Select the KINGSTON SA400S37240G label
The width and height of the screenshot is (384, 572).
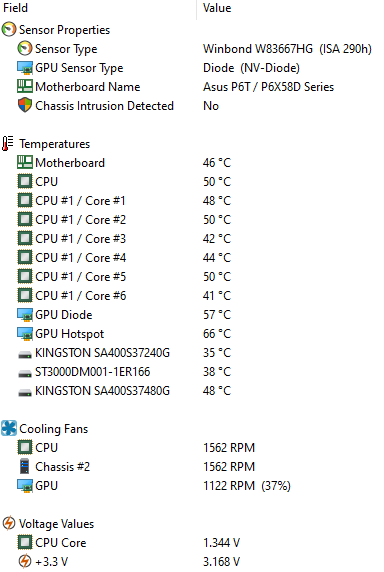pyautogui.click(x=102, y=353)
